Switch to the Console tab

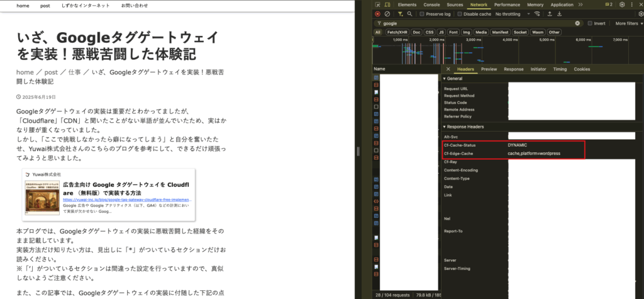[x=431, y=5]
